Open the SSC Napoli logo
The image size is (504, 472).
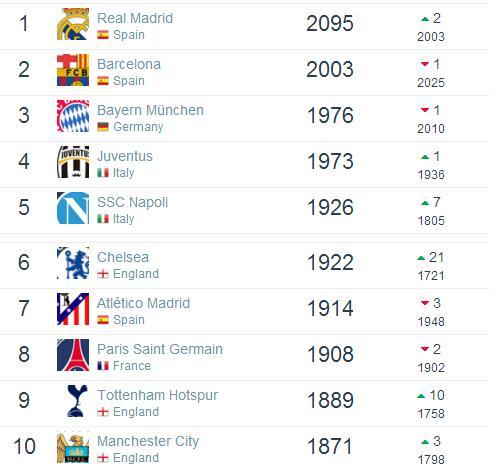(x=73, y=208)
